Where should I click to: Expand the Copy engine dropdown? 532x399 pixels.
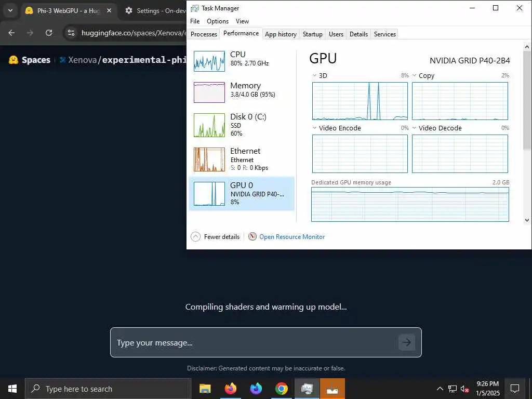tap(414, 75)
